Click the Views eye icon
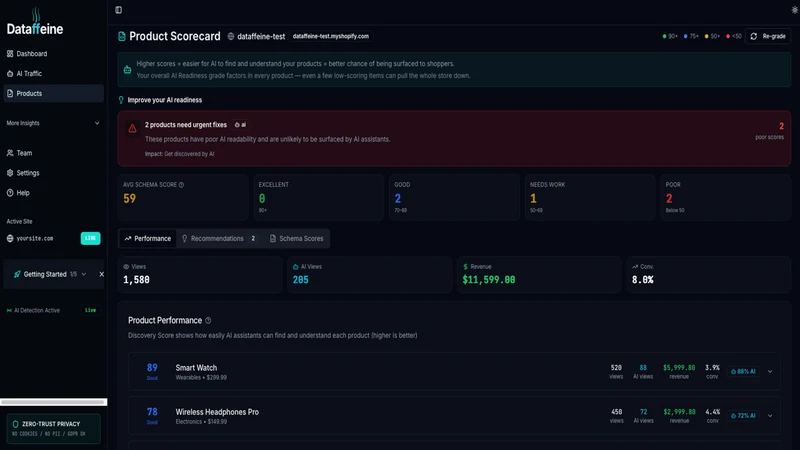The width and height of the screenshot is (800, 450). (126, 267)
